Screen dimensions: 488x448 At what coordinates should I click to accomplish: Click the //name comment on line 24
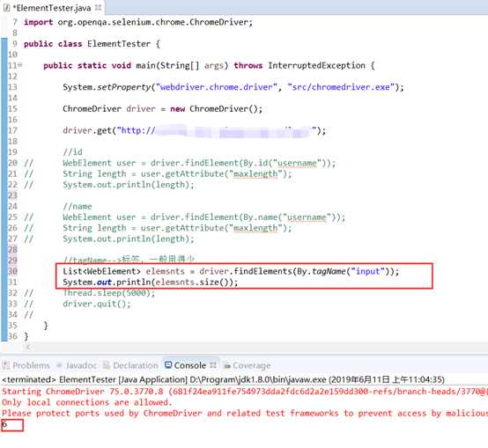[x=78, y=206]
